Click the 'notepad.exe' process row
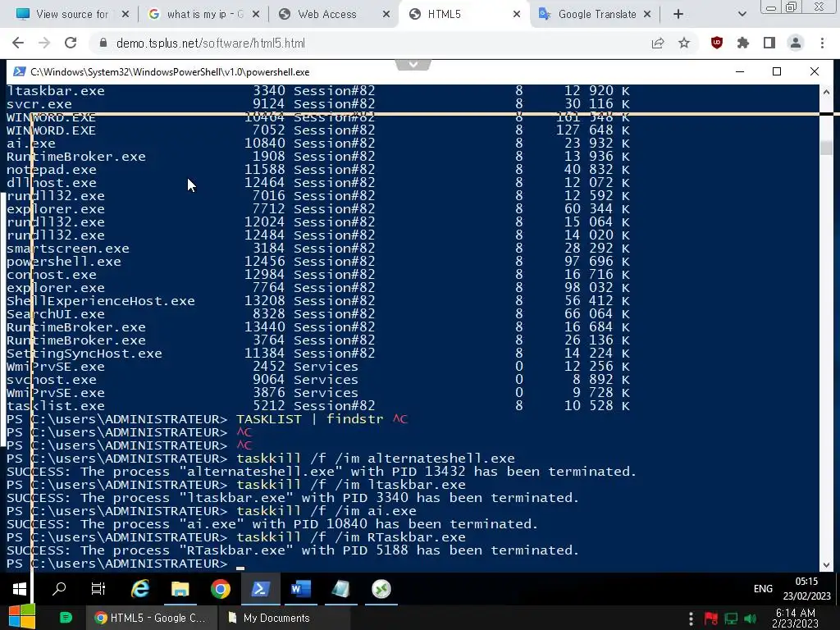Image resolution: width=840 pixels, height=630 pixels. pyautogui.click(x=318, y=170)
